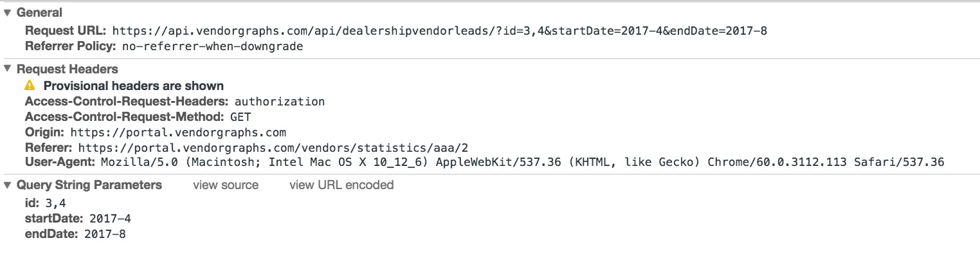Collapse the Query String Parameters triangle
This screenshot has height=265, width=980.
click(x=7, y=185)
